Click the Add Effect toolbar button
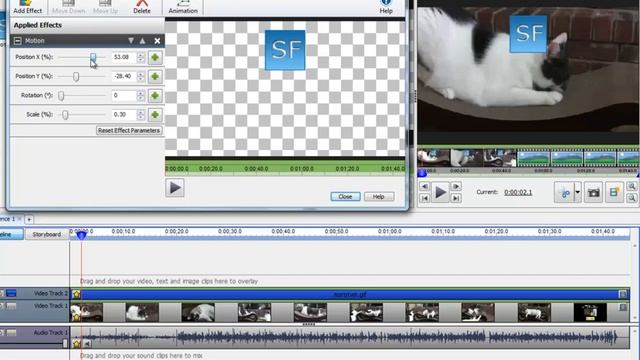 point(27,7)
